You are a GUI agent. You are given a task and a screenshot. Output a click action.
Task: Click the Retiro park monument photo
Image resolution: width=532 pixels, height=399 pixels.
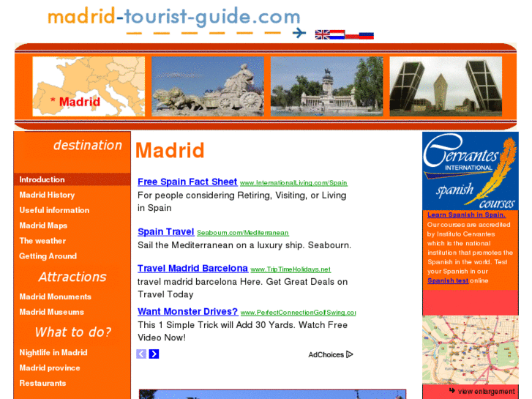pos(326,86)
